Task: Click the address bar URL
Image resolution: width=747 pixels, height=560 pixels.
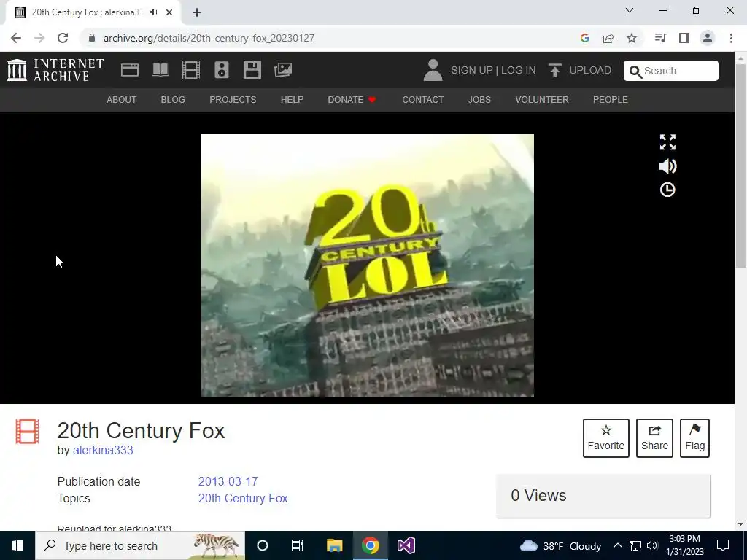Action: tap(209, 38)
